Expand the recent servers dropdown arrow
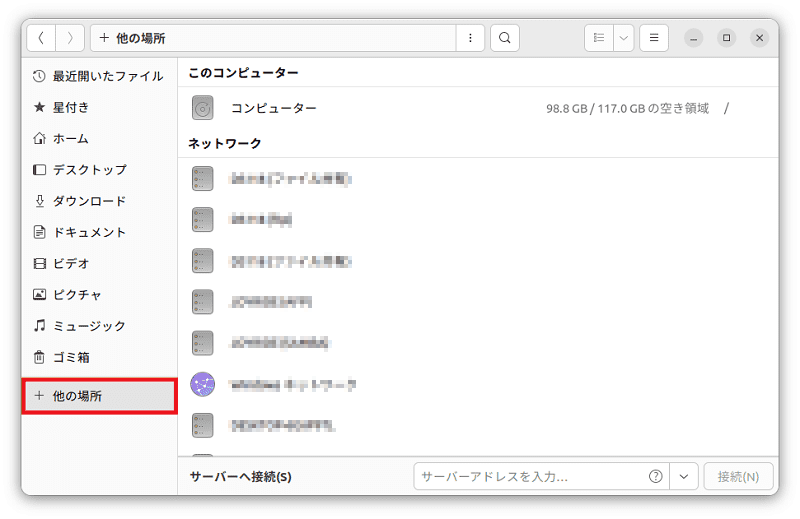The image size is (800, 519). [x=684, y=477]
